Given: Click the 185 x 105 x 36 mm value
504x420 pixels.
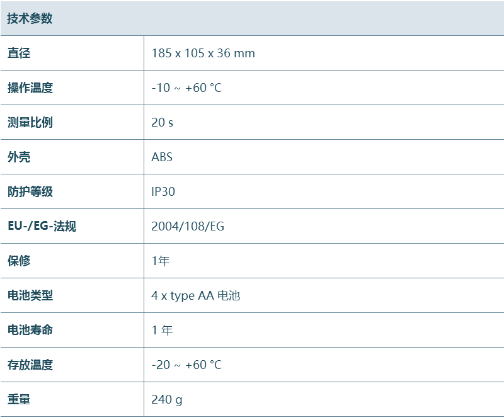Looking at the screenshot, I should [x=203, y=53].
